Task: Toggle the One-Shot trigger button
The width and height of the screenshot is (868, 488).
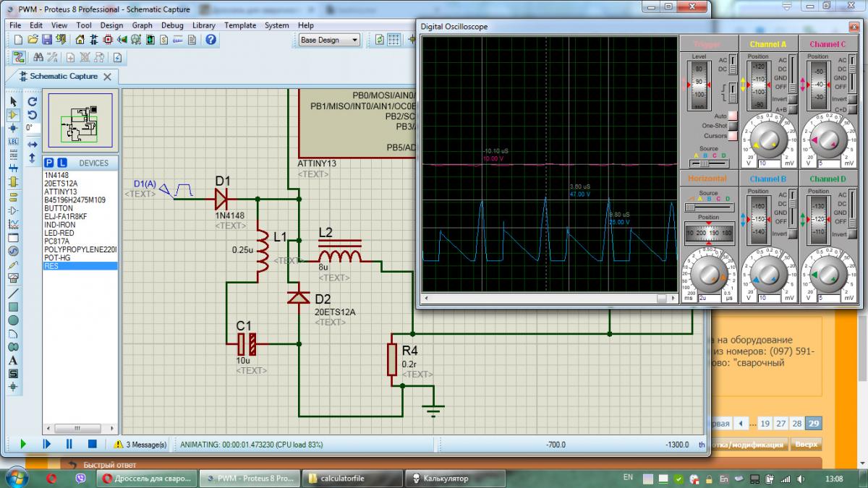Action: (x=732, y=126)
